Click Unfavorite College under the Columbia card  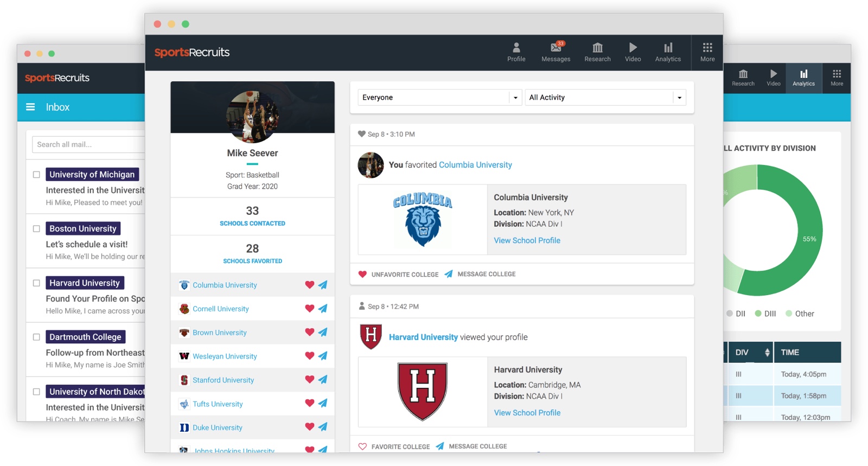(x=398, y=275)
